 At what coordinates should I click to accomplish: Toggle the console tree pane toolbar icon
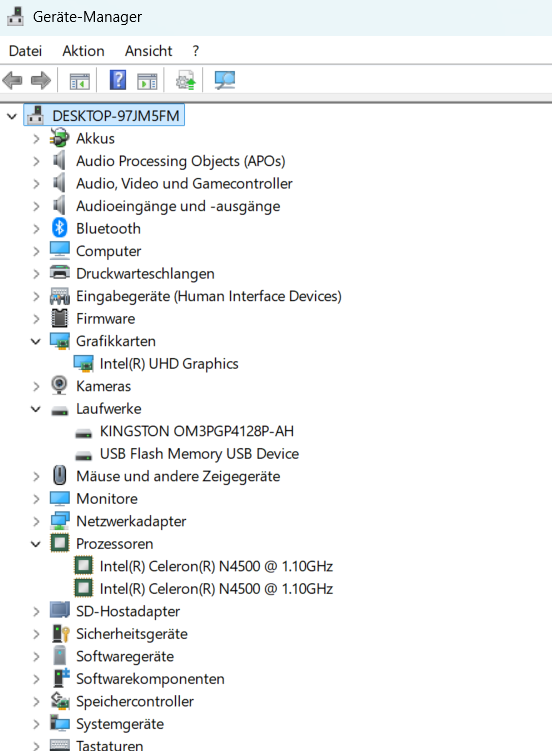(79, 80)
